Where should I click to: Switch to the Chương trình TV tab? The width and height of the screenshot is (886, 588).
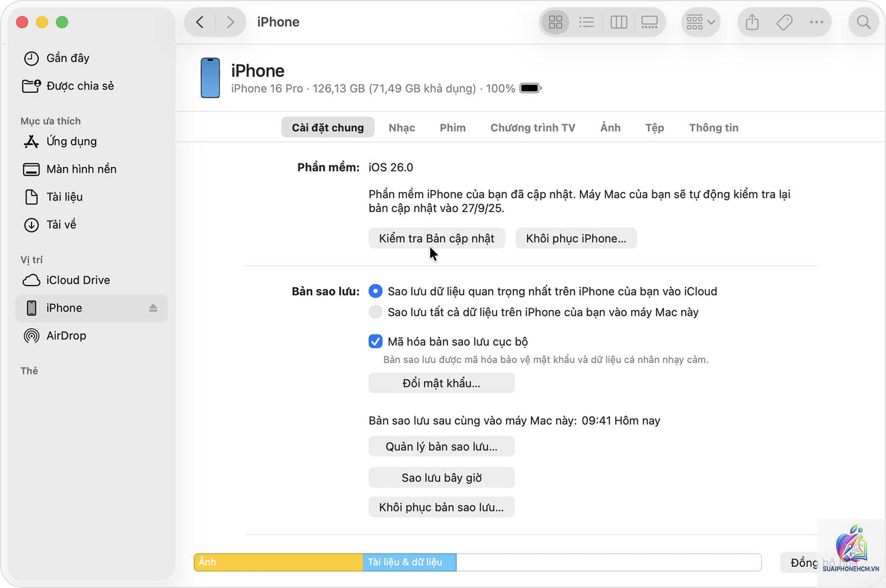(533, 127)
